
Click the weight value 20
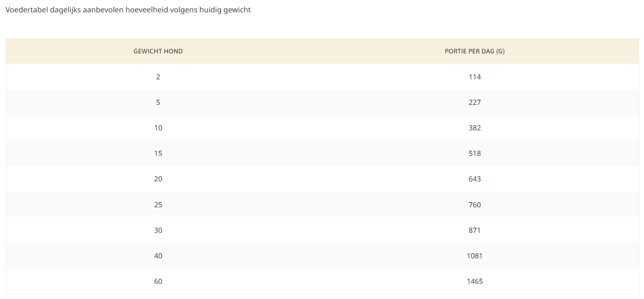(158, 179)
